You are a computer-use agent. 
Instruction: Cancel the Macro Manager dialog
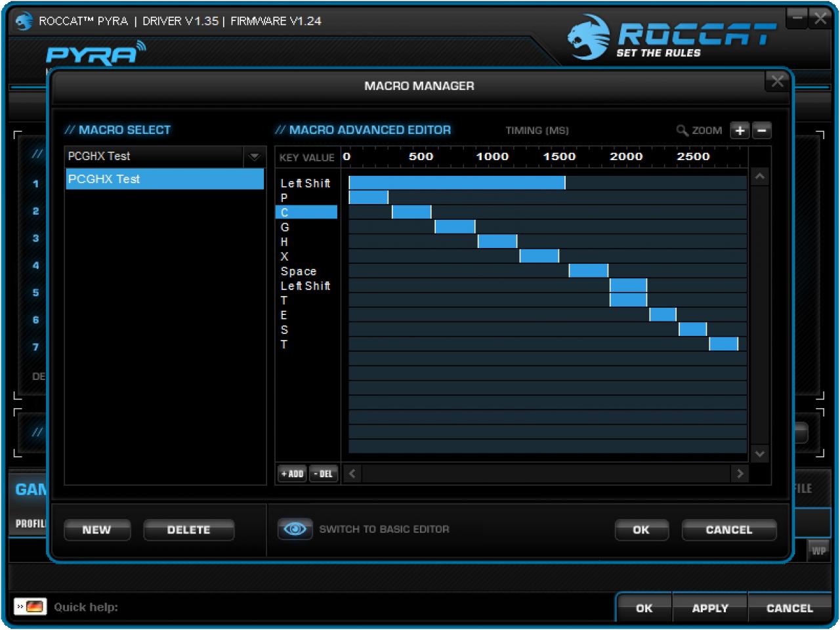coord(729,530)
